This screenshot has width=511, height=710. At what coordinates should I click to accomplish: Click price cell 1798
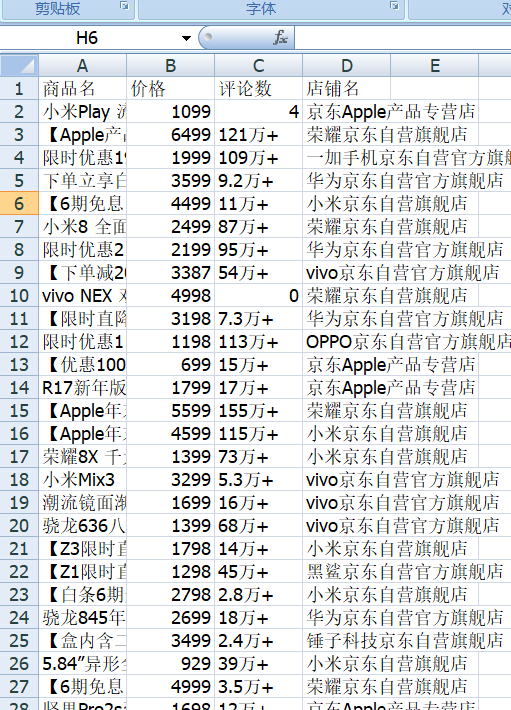click(x=170, y=549)
